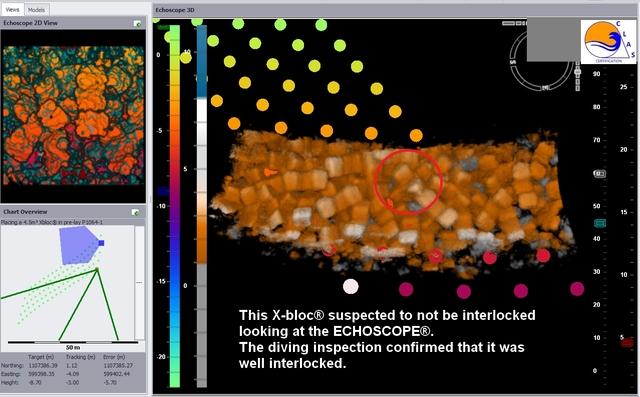The height and width of the screenshot is (397, 640).
Task: Click the blue sonar footprint in Chart Overview
Action: pyautogui.click(x=80, y=245)
